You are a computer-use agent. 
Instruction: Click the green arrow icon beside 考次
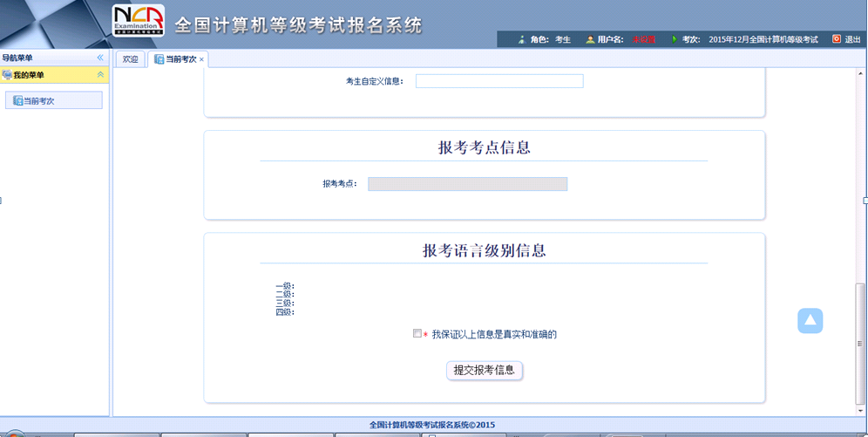pyautogui.click(x=675, y=39)
